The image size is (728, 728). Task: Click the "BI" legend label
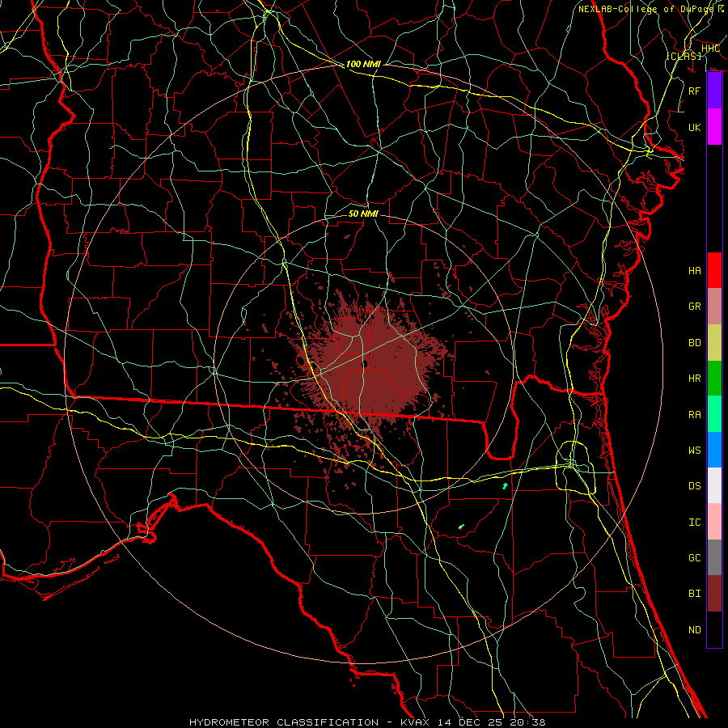pyautogui.click(x=694, y=594)
